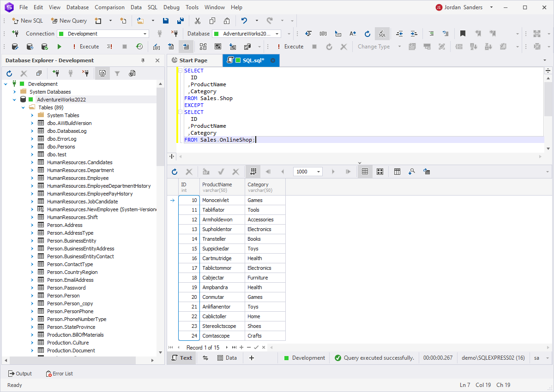554x392 pixels.
Task: Open the records-per-page 1000 dropdown
Action: [x=319, y=172]
